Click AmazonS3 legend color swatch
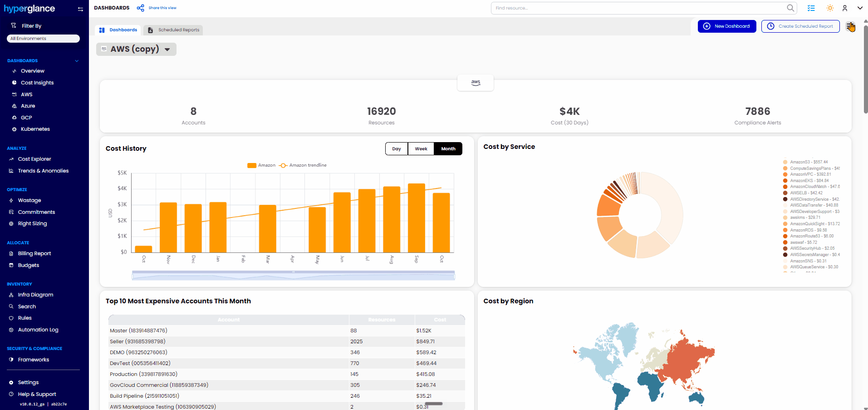Viewport: 868px width, 410px height. click(x=785, y=162)
